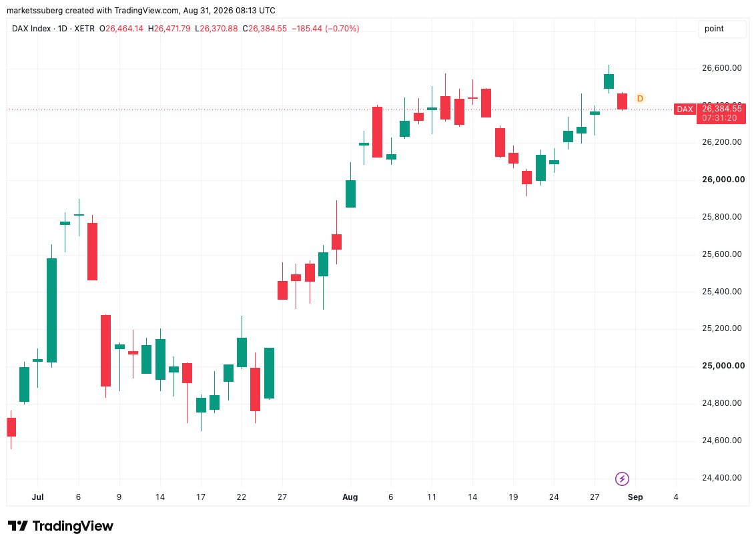
Task: Click the purple lightning bolt event icon
Action: (622, 479)
